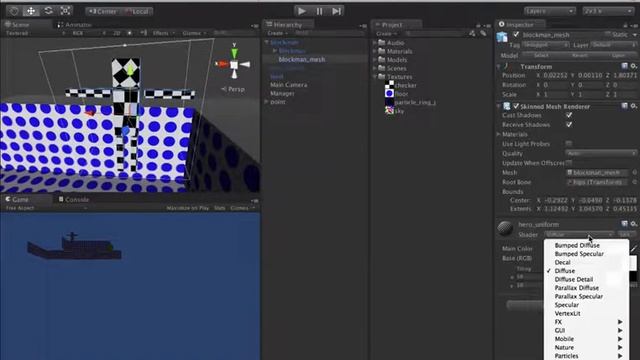Click the Materials folder icon in Project

tap(382, 51)
